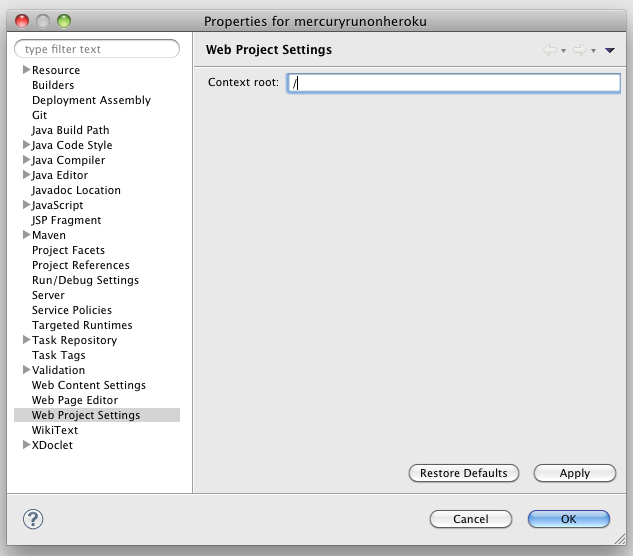Select JSP Fragment entry
Viewport: 633px width, 556px height.
coord(67,220)
